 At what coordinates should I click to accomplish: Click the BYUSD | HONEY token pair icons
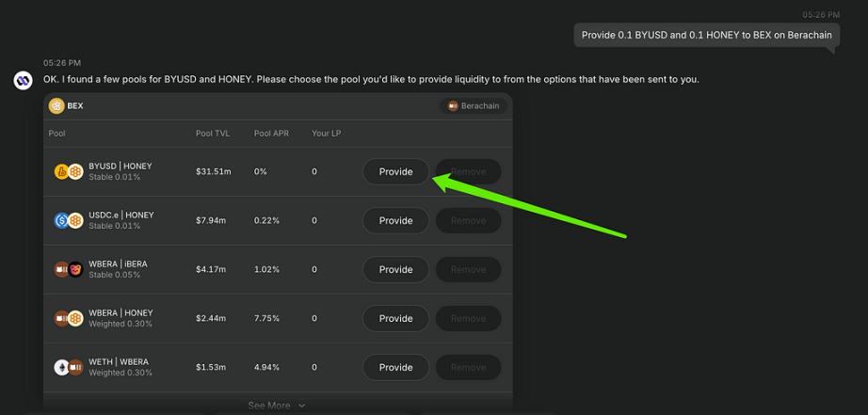pyautogui.click(x=69, y=171)
